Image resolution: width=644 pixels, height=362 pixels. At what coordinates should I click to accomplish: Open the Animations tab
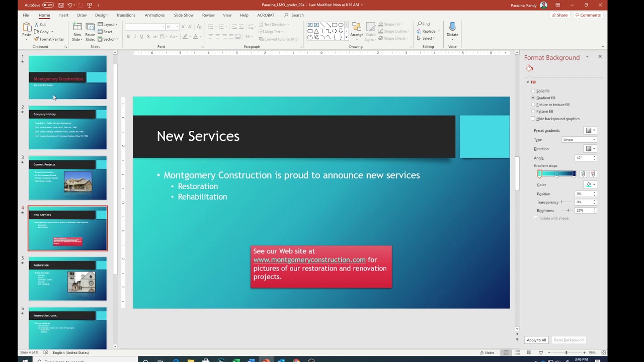click(x=154, y=15)
